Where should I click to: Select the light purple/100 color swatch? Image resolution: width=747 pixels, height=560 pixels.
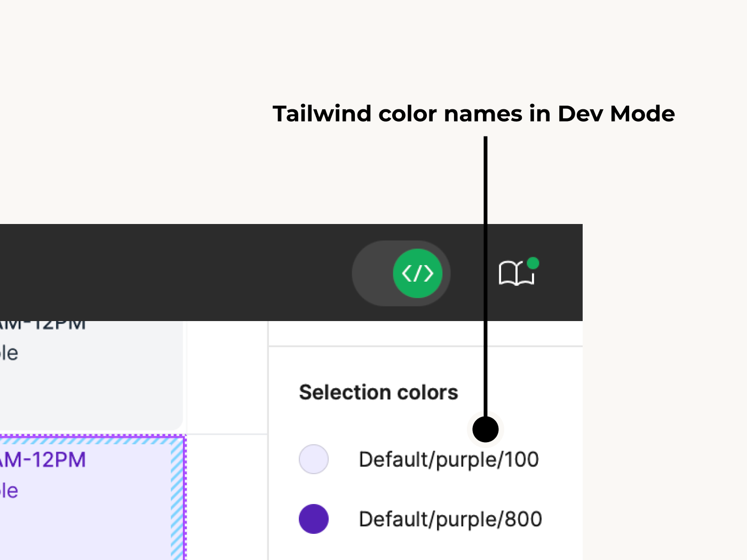[314, 459]
